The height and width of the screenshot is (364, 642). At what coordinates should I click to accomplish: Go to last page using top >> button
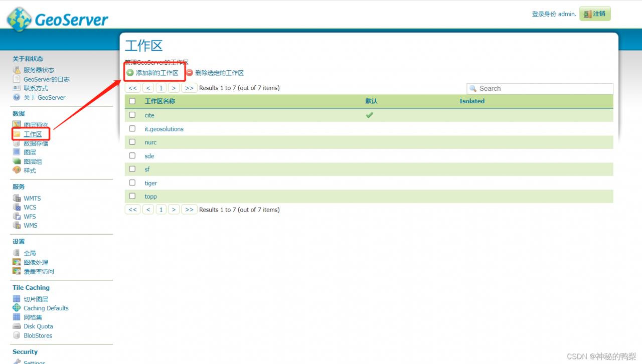189,88
